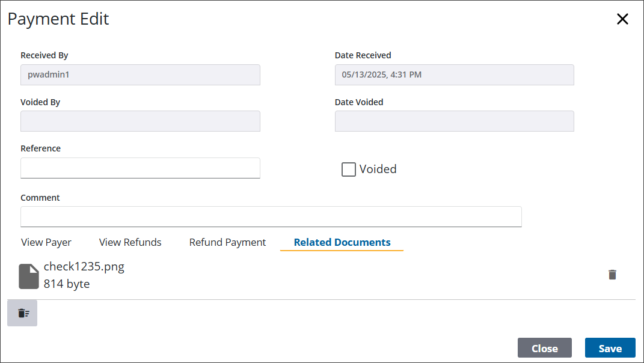The height and width of the screenshot is (363, 644).
Task: Click the check1235.png file icon
Action: (29, 276)
